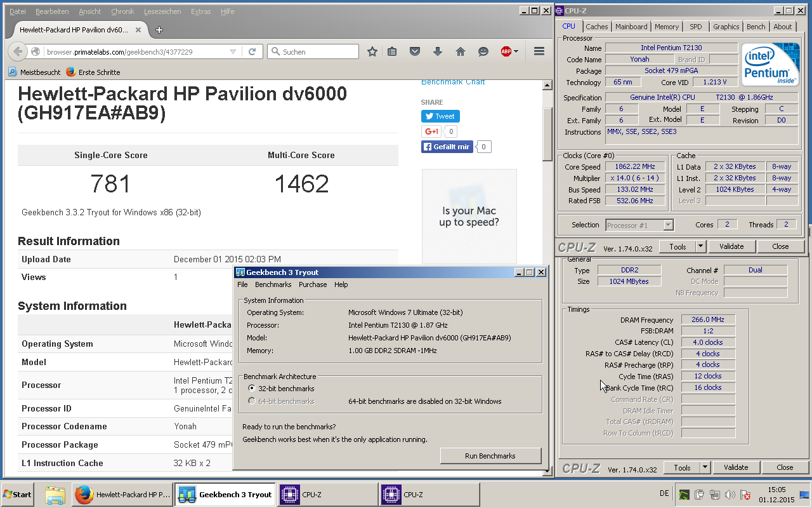Reload page with Firefox refresh icon

(252, 51)
